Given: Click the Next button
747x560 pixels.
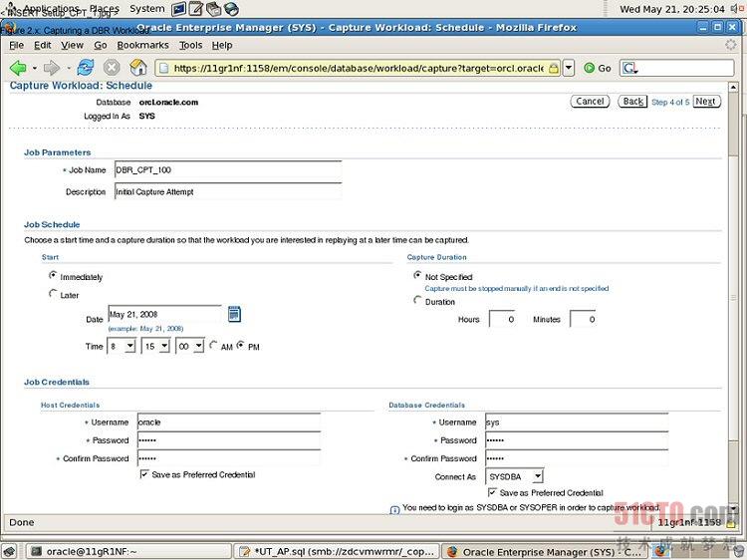Looking at the screenshot, I should coord(705,102).
